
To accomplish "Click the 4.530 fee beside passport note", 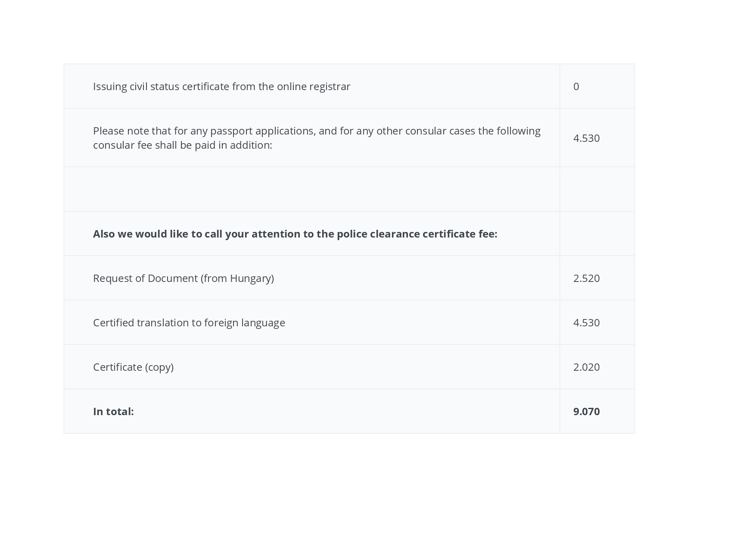I will pyautogui.click(x=586, y=138).
